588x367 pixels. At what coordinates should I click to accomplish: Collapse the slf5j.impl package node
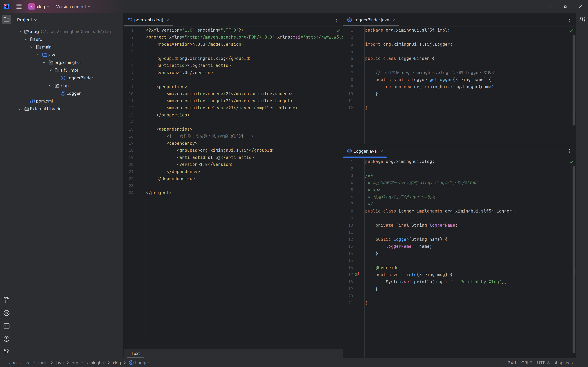(x=50, y=70)
